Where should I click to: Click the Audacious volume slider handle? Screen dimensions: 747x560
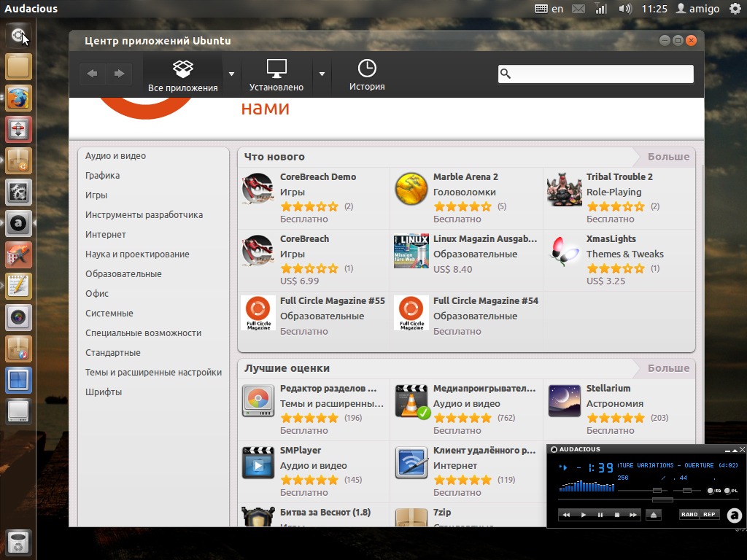coord(657,490)
